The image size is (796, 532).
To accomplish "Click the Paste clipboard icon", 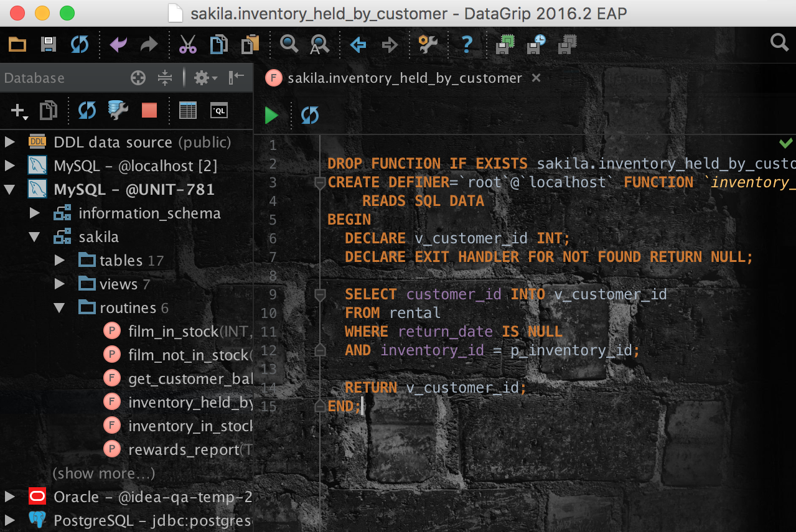I will [x=250, y=44].
